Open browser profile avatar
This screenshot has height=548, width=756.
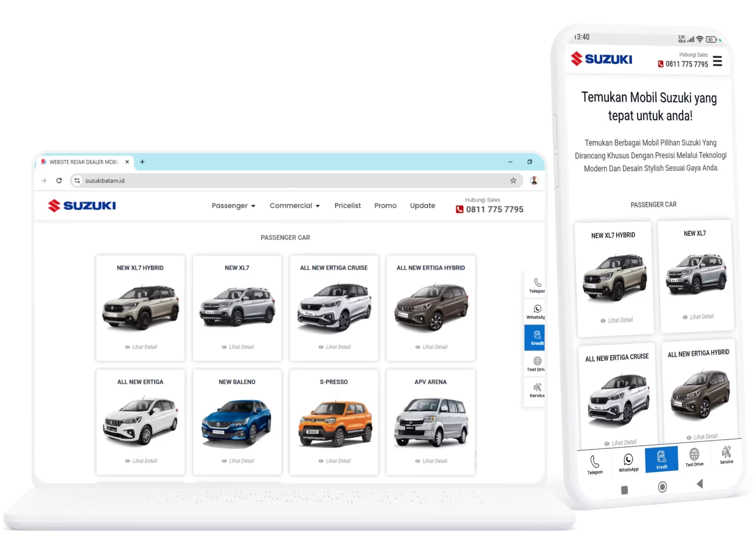(x=534, y=180)
